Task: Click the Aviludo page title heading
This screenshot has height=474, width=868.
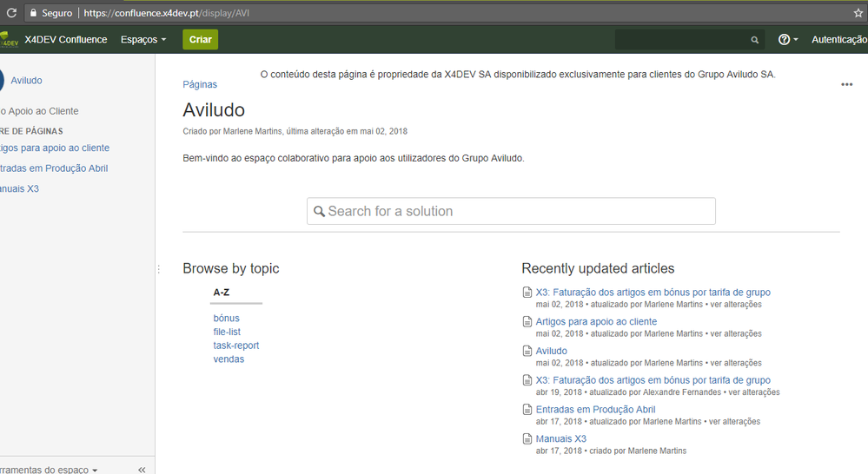Action: [214, 110]
